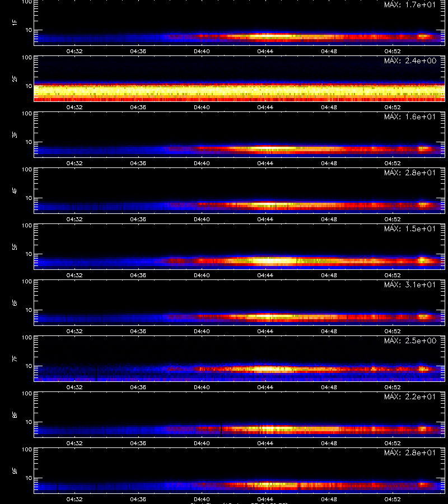Click the 04:44 tick label under 1F panel
The width and height of the screenshot is (448, 504).
pyautogui.click(x=265, y=51)
